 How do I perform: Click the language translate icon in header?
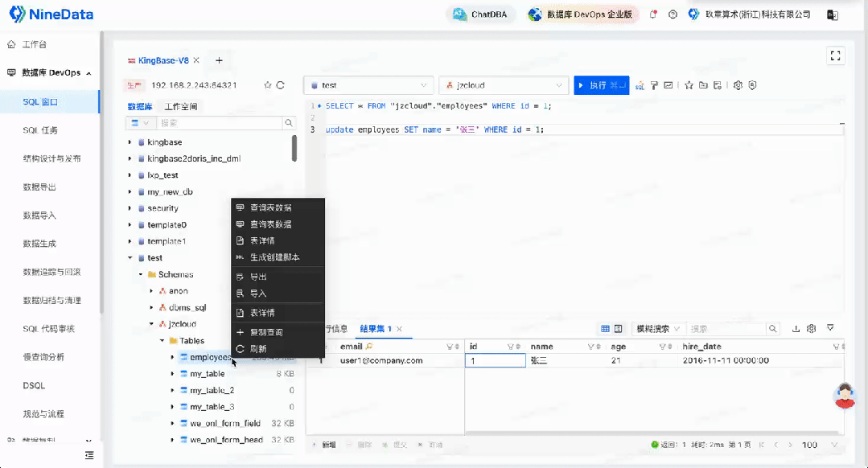833,15
